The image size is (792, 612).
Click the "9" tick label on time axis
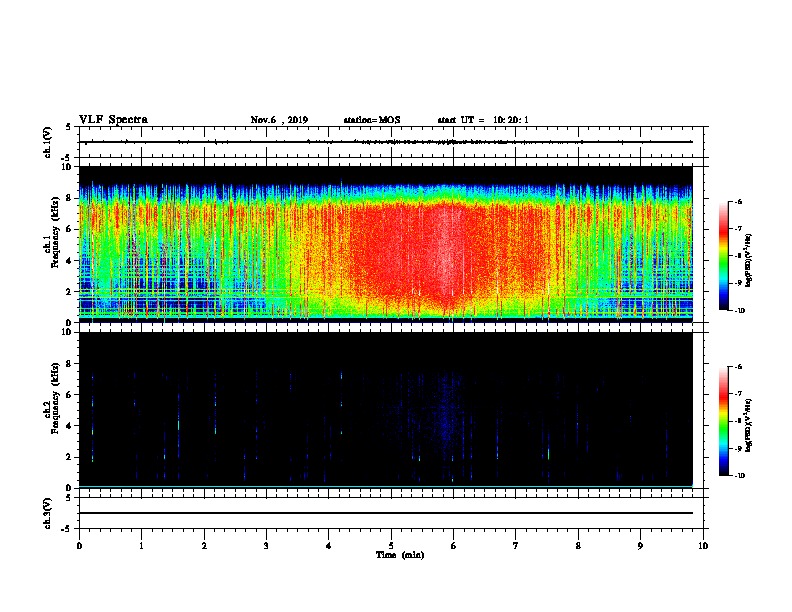pyautogui.click(x=640, y=546)
